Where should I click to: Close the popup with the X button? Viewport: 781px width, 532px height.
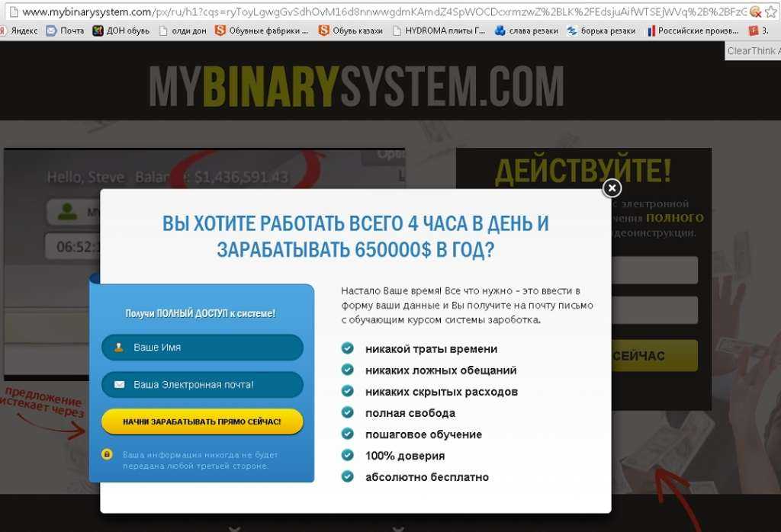point(612,187)
